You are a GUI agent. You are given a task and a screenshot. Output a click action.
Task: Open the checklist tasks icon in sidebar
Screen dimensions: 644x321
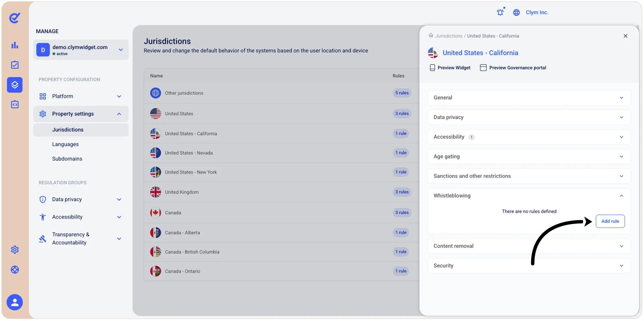pos(15,65)
